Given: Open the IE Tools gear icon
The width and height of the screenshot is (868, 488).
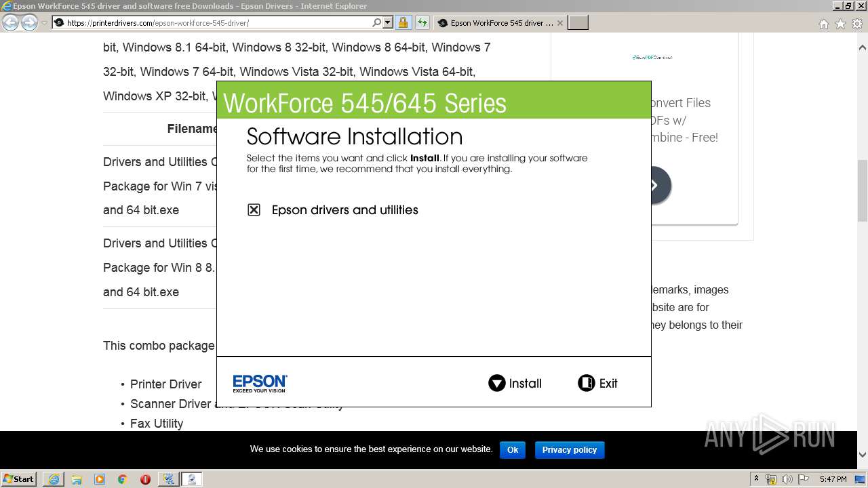Looking at the screenshot, I should click(x=856, y=24).
